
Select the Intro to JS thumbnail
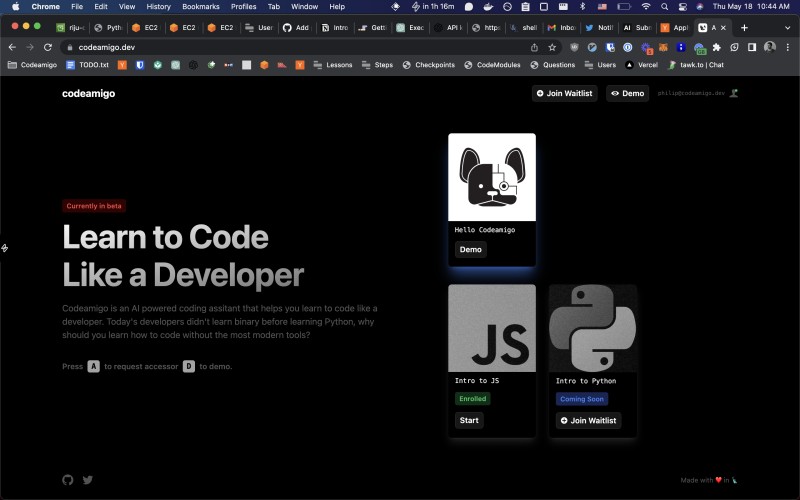point(492,328)
